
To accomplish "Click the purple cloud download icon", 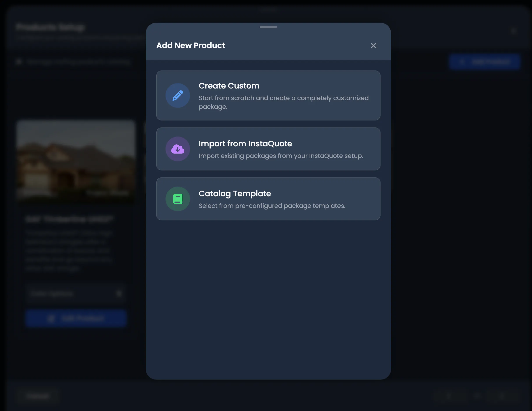I will tap(178, 149).
